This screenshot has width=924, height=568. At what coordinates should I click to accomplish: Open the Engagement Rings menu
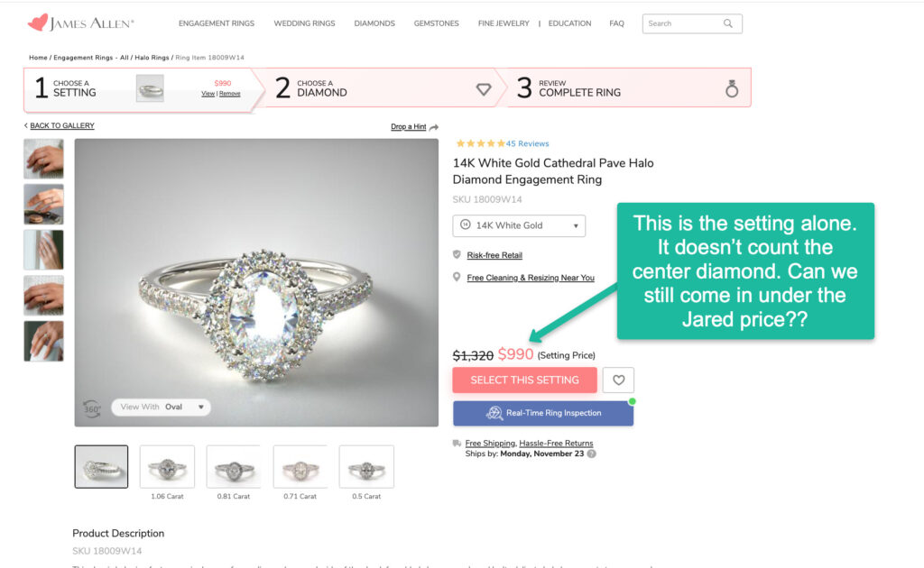point(217,23)
